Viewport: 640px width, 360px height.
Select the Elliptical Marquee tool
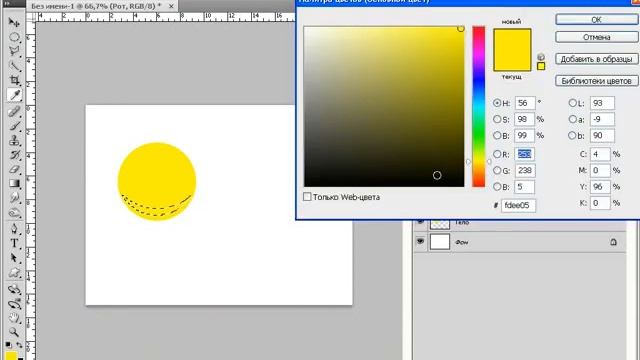pos(14,37)
